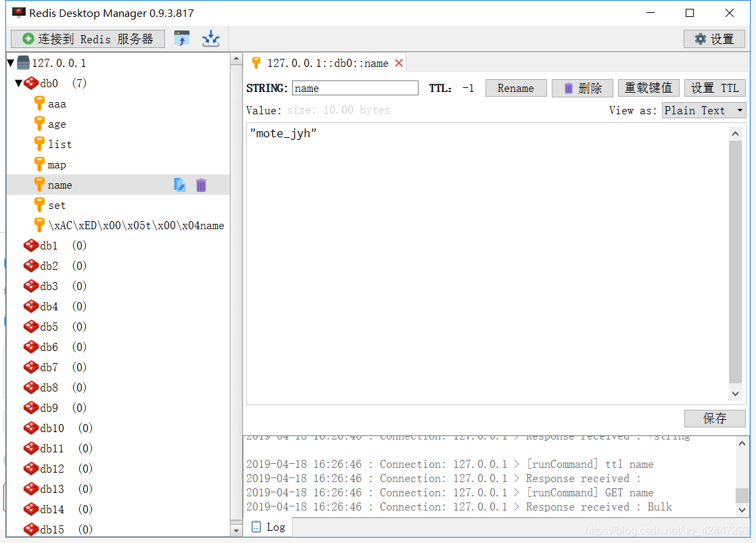
Task: Click the green plus connect icon
Action: [x=28, y=39]
